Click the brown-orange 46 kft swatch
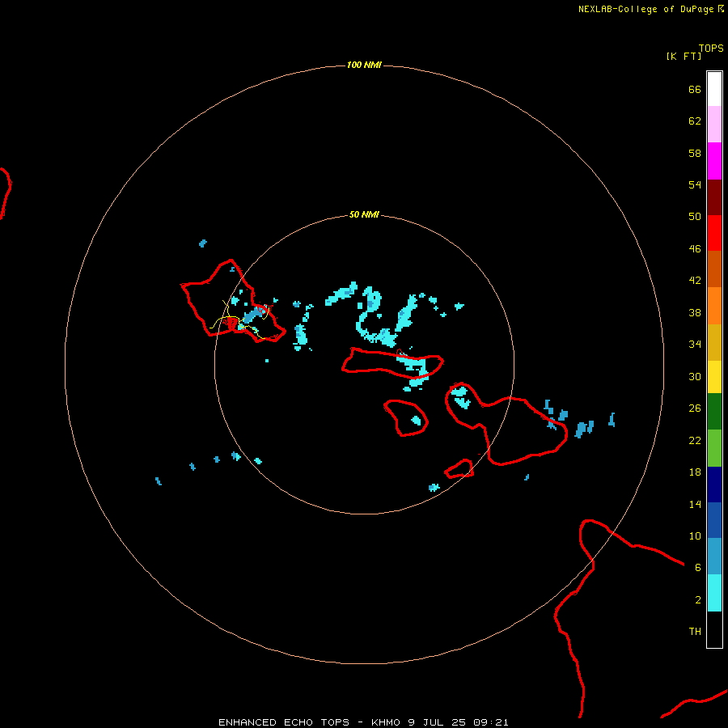This screenshot has width=728, height=728. (714, 269)
